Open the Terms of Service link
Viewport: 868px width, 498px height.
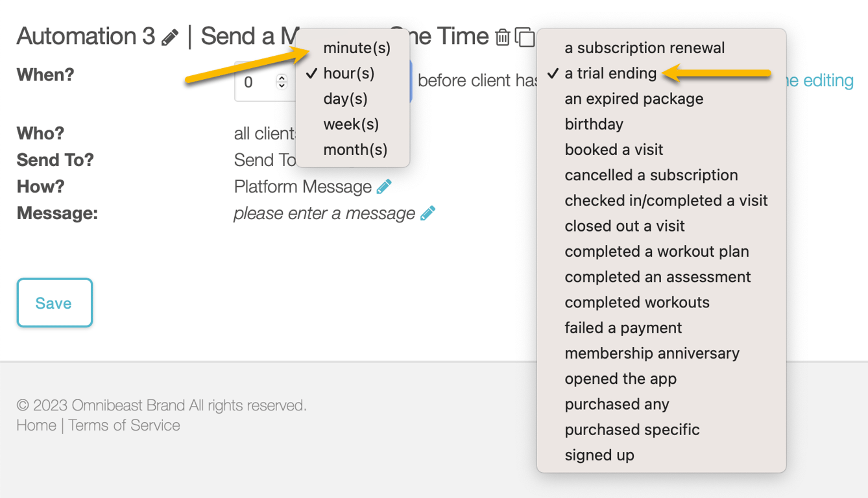(124, 425)
